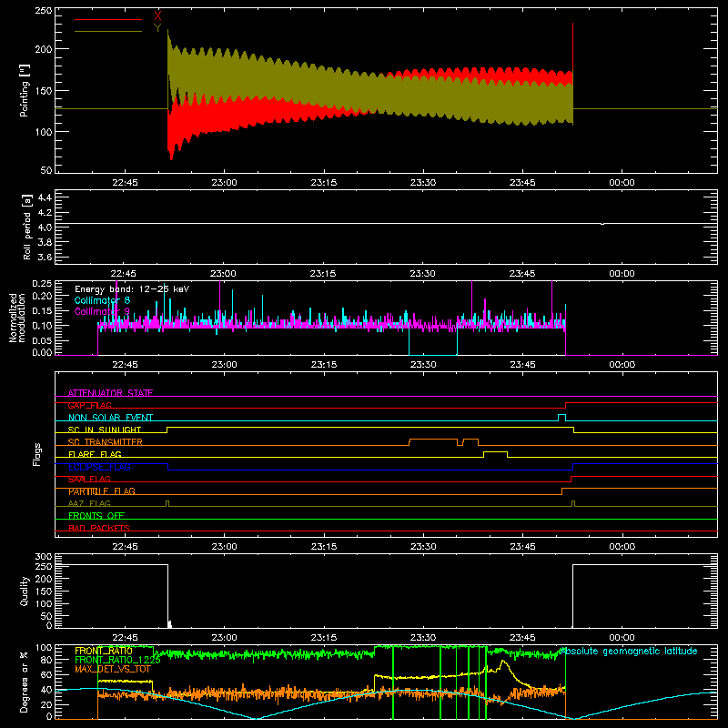Select the SC_IN_SUNLIGHT flag label
728x728 pixels.
click(105, 430)
